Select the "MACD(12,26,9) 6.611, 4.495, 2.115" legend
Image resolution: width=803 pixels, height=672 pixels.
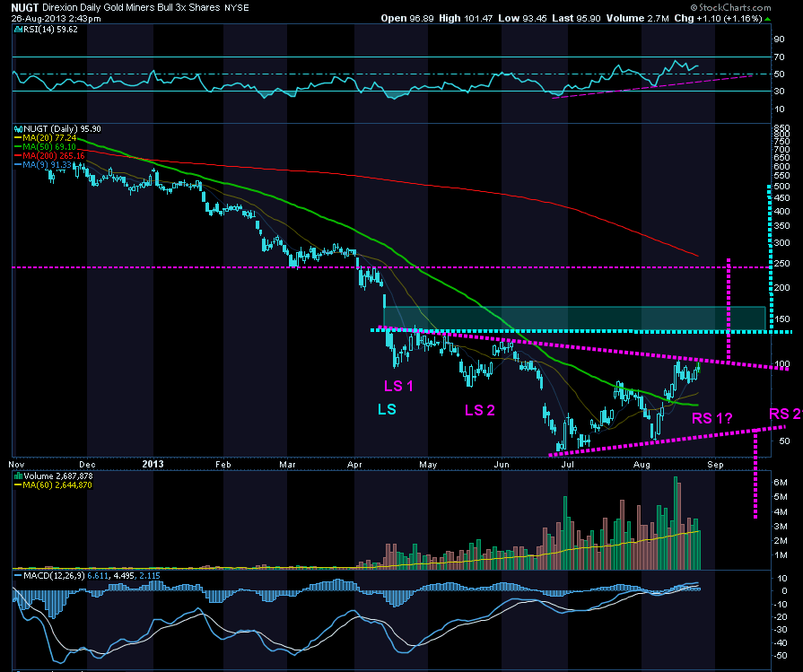point(87,576)
